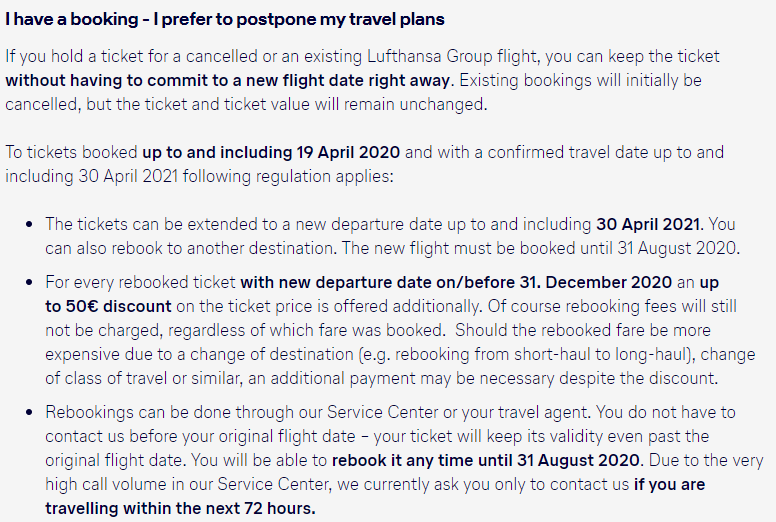Click the first bullet point marker
The height and width of the screenshot is (522, 776).
pyautogui.click(x=29, y=225)
